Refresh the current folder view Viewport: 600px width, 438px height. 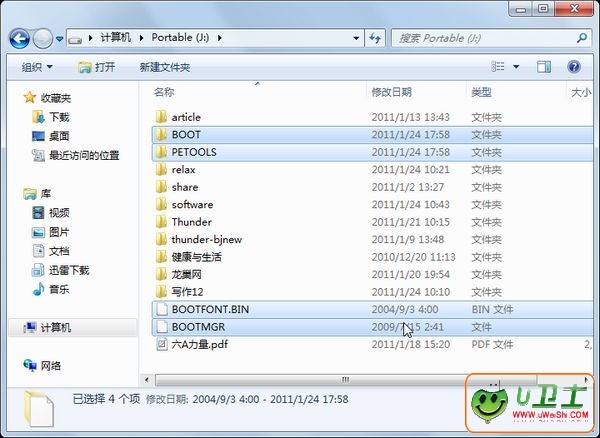[x=375, y=38]
